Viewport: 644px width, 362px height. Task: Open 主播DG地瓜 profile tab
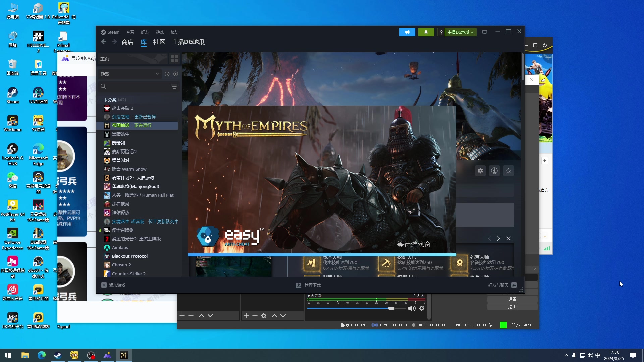click(x=189, y=42)
